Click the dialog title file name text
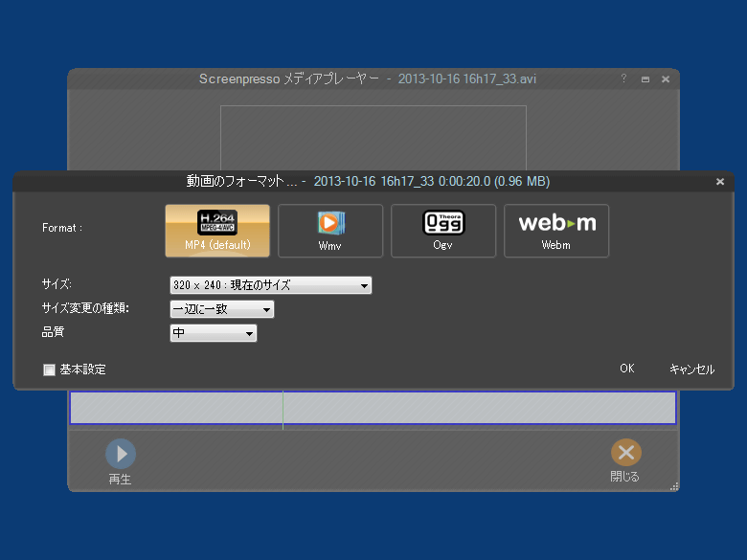 coord(432,182)
